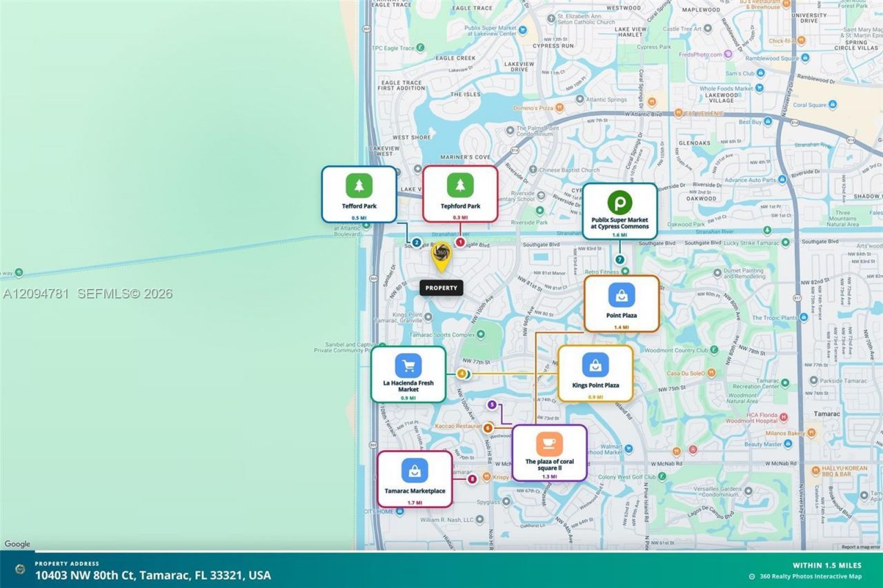Select the Publix Super Market logo icon

(619, 203)
